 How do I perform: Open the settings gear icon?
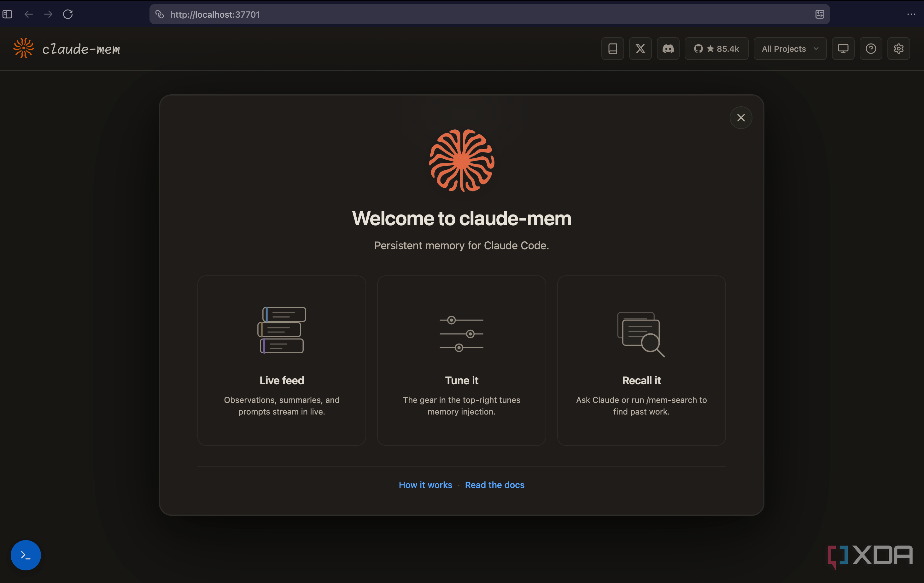click(x=898, y=49)
